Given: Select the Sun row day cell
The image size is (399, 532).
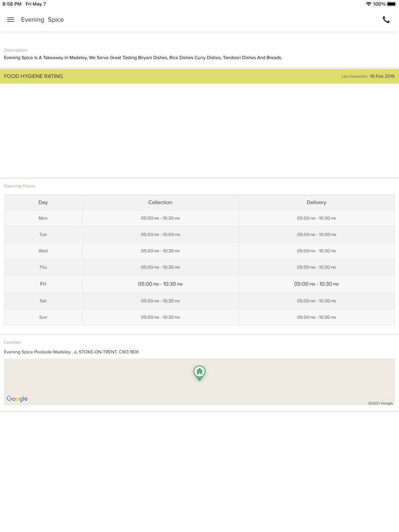Looking at the screenshot, I should click(x=43, y=317).
